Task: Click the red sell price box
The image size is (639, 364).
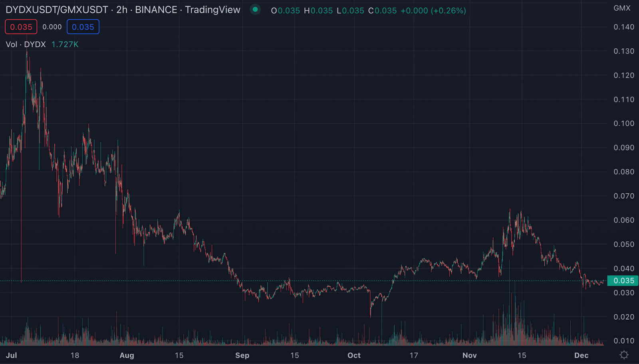Action: tap(21, 27)
